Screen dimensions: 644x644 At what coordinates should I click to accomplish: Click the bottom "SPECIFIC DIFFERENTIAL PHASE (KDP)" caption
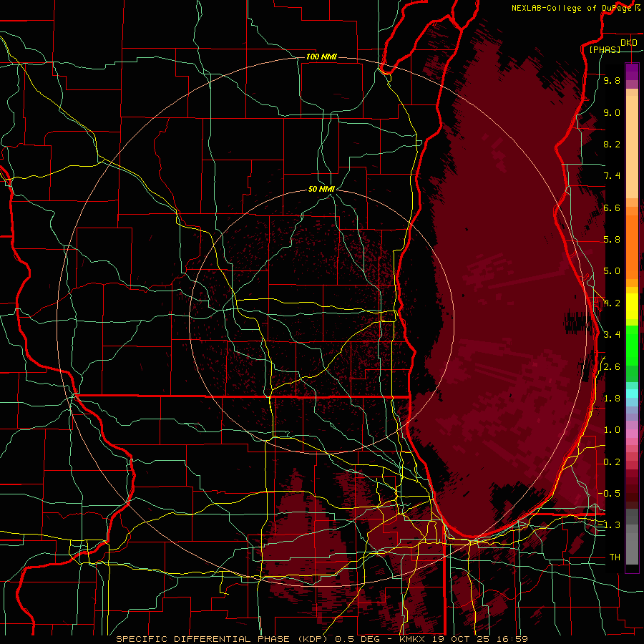point(224,639)
